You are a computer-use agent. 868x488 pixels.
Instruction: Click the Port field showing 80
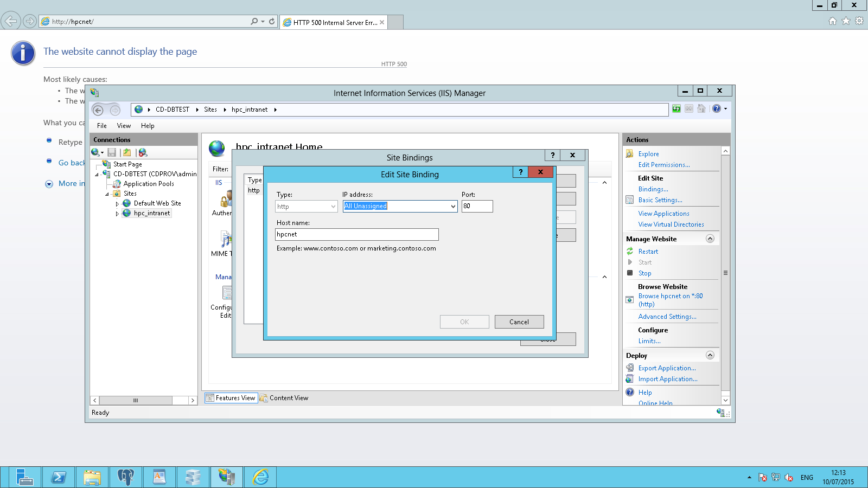477,206
